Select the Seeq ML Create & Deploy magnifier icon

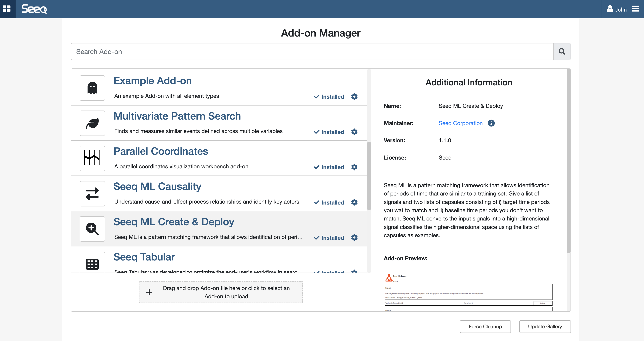[x=92, y=229]
